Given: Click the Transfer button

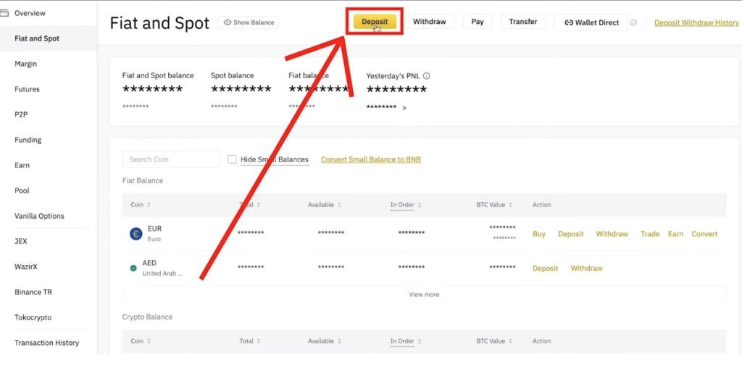Looking at the screenshot, I should (523, 21).
